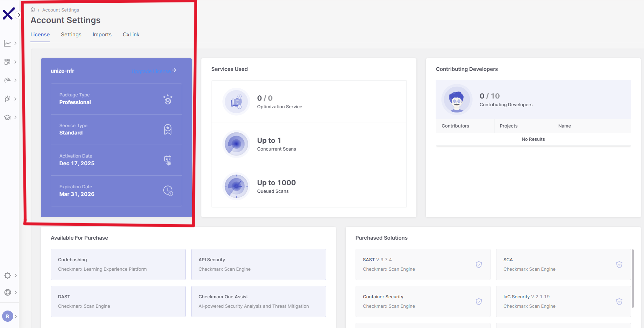Open the Integrations plug icon
Viewport: 644px width, 328px height.
7,99
